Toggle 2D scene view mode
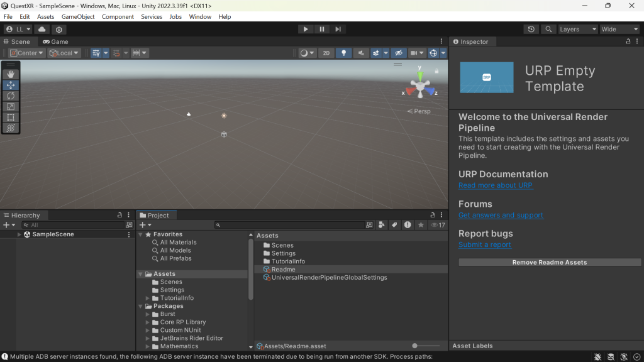 pyautogui.click(x=326, y=53)
